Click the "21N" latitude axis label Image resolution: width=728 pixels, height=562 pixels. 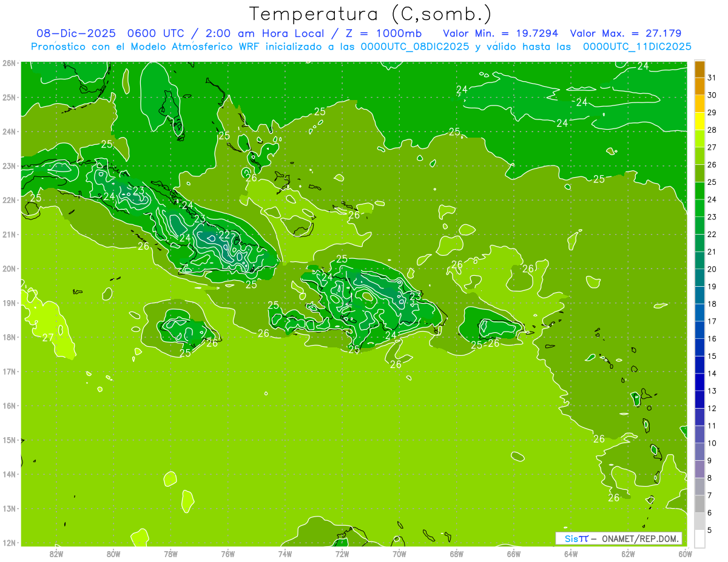[x=8, y=234]
